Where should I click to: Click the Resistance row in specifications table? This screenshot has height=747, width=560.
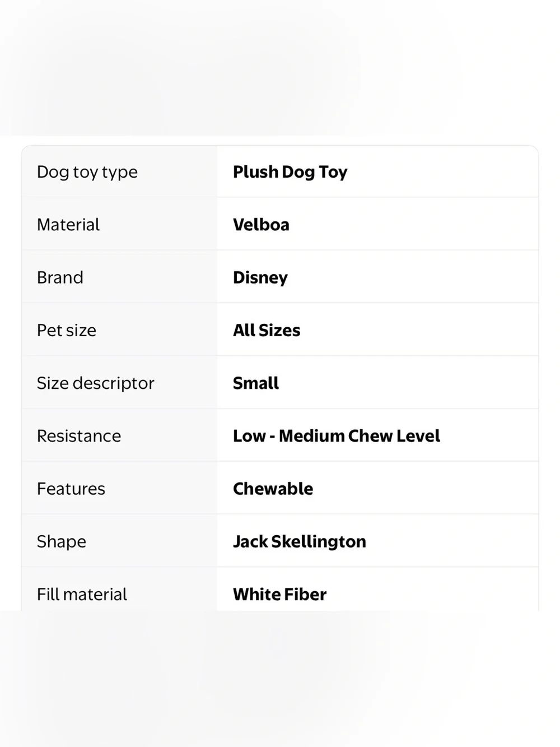point(280,436)
